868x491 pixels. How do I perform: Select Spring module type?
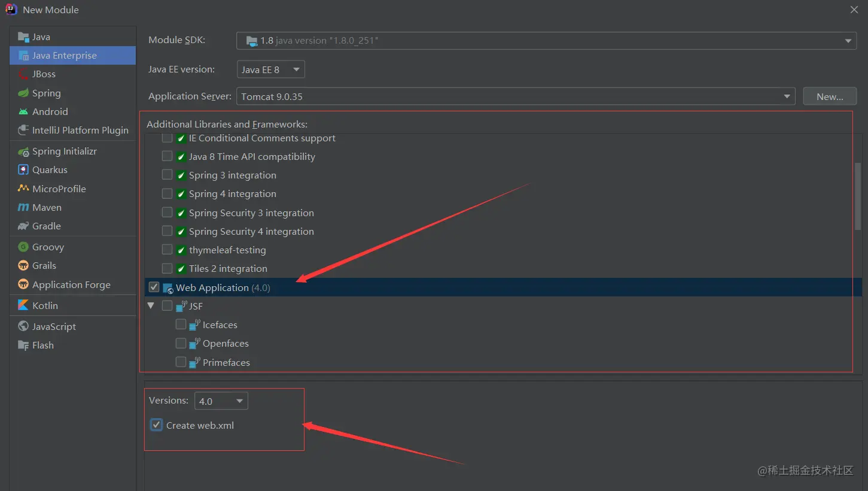pyautogui.click(x=73, y=93)
